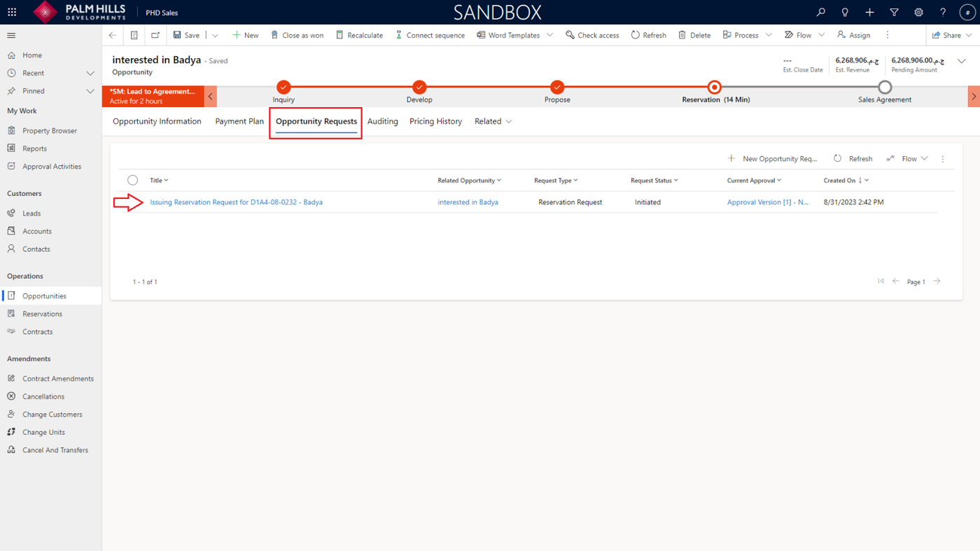Refresh the record from command bar
980x551 pixels.
[649, 35]
